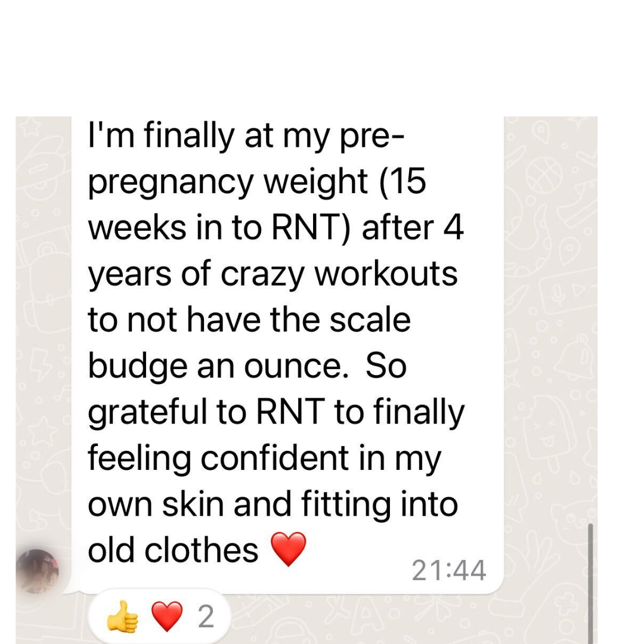This screenshot has height=644, width=644.
Task: Click the red heart emoji after "old clothes"
Action: [x=289, y=549]
